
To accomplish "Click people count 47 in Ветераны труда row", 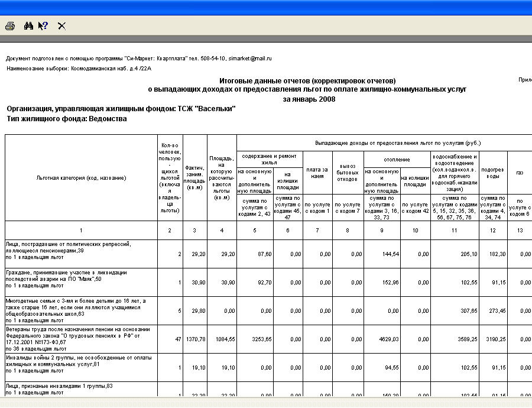I will coord(178,339).
